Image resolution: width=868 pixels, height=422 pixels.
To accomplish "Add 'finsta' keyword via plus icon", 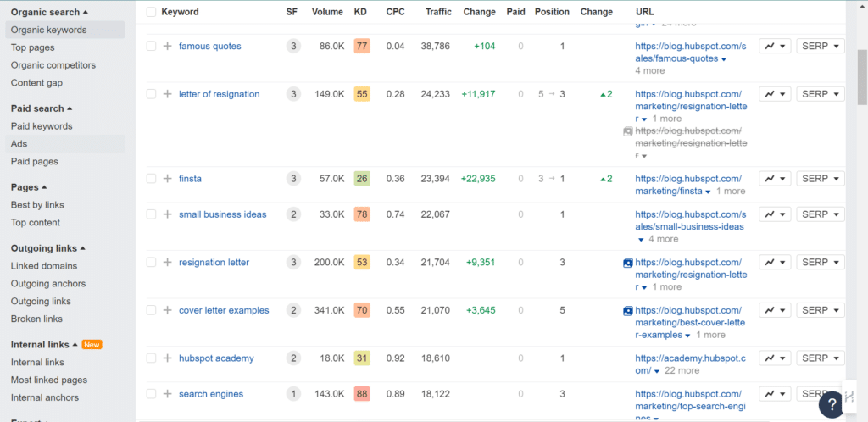I will [x=168, y=179].
